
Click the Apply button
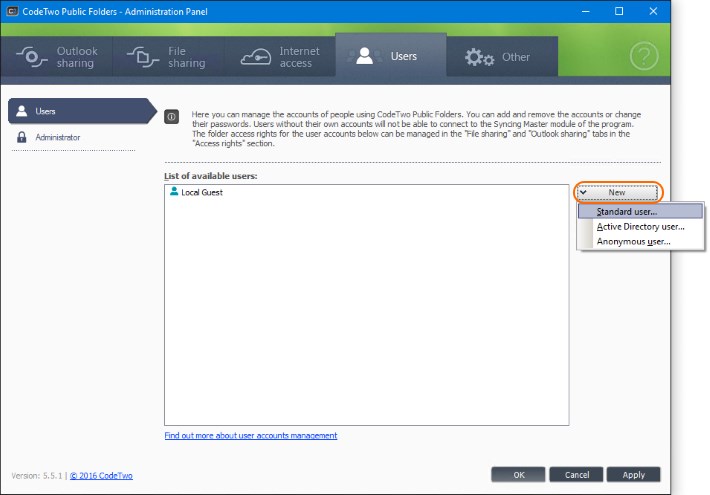coord(633,475)
